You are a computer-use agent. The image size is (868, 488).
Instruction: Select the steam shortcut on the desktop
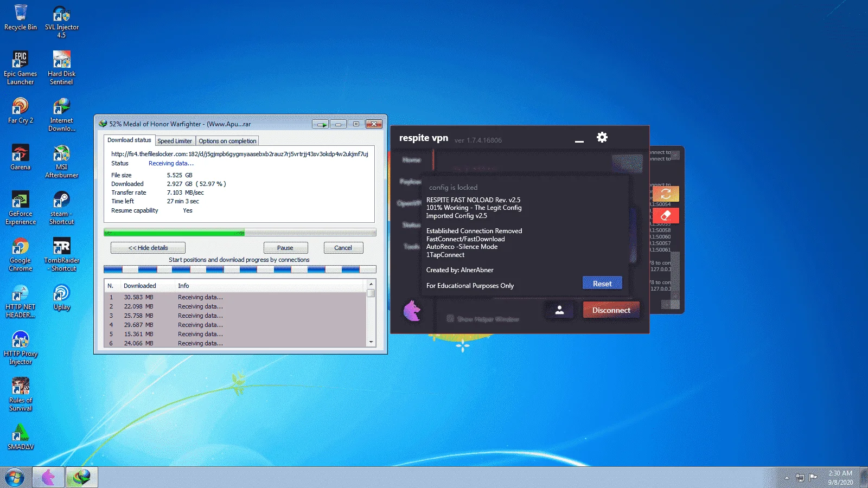pos(61,208)
